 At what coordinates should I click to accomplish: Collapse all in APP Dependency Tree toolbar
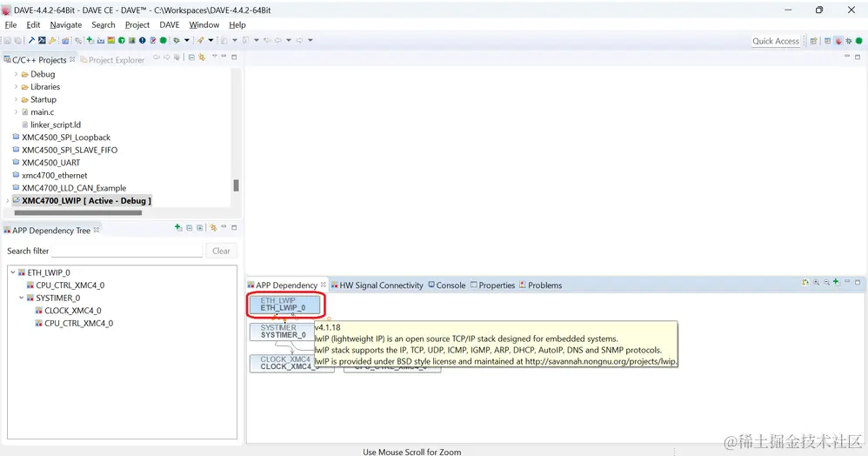190,228
